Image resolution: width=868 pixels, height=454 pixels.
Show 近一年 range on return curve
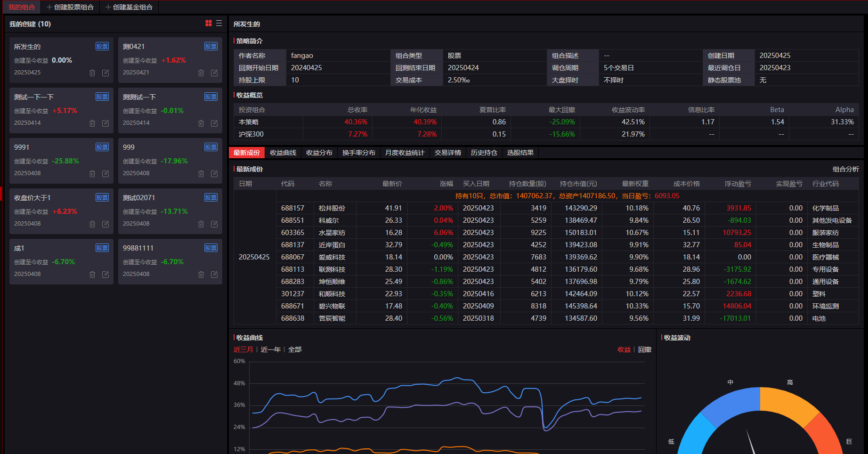click(271, 349)
